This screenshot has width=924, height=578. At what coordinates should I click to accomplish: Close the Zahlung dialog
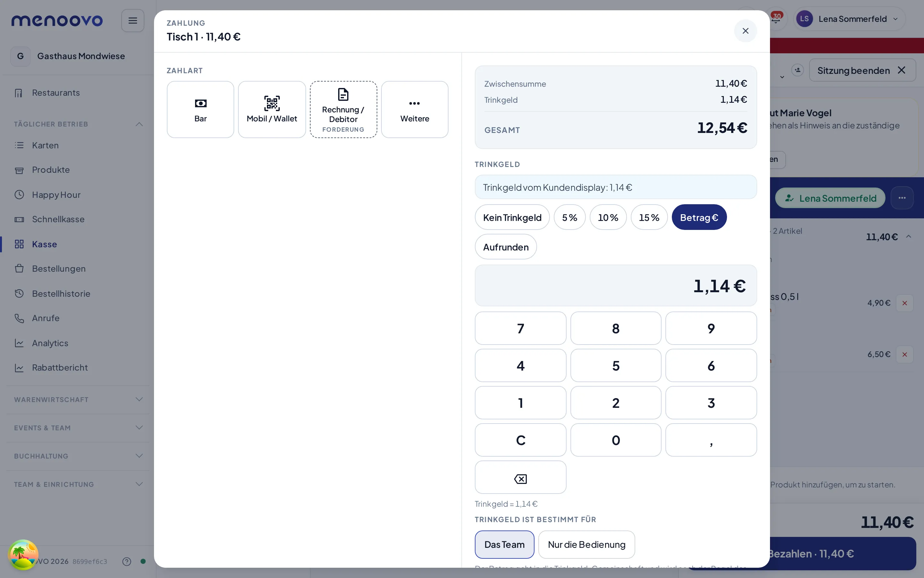[745, 31]
